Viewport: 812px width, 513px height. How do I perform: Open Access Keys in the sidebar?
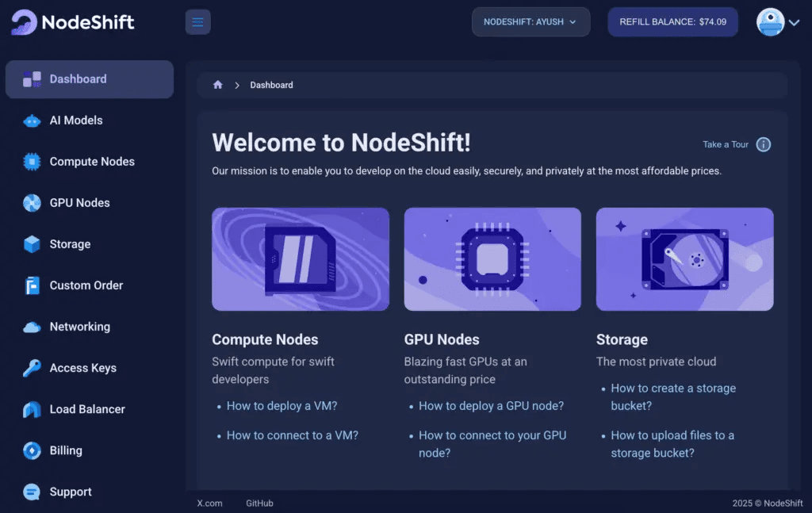[x=82, y=368]
